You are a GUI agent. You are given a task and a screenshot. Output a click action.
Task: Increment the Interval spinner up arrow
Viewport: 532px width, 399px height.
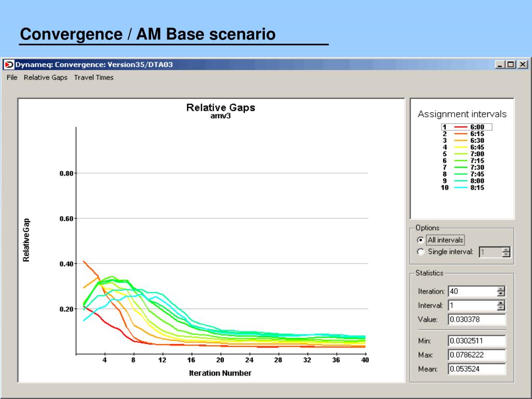(501, 303)
